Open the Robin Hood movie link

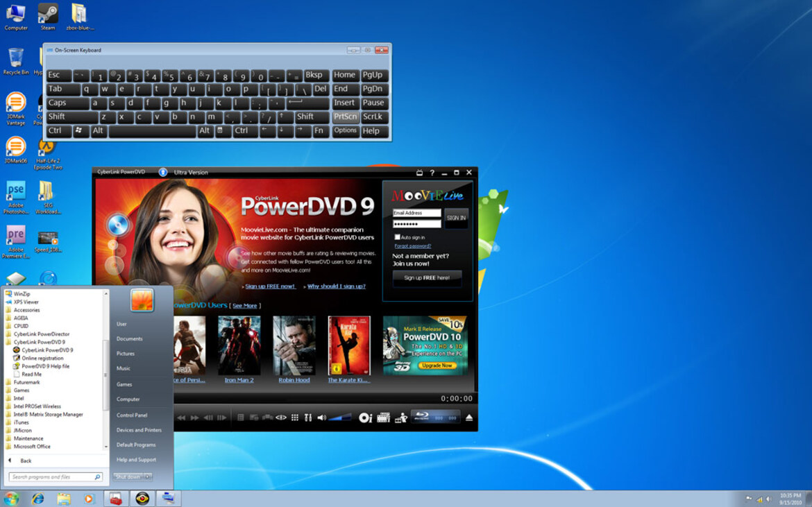[294, 380]
